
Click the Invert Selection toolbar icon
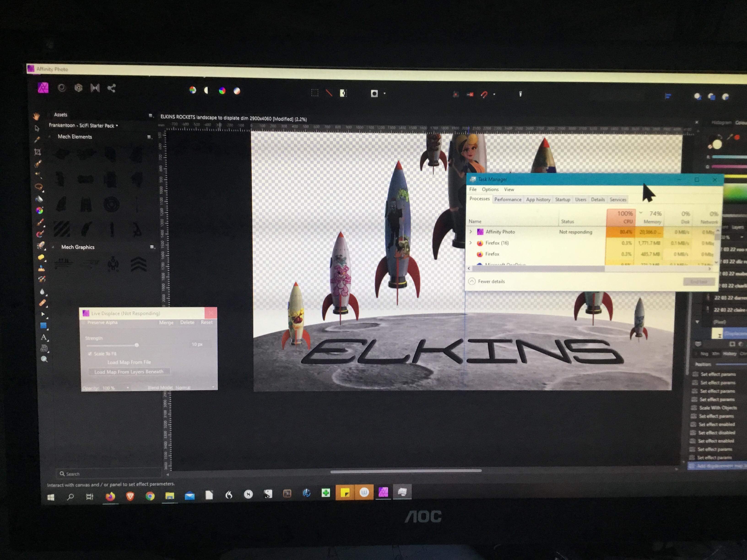(343, 93)
